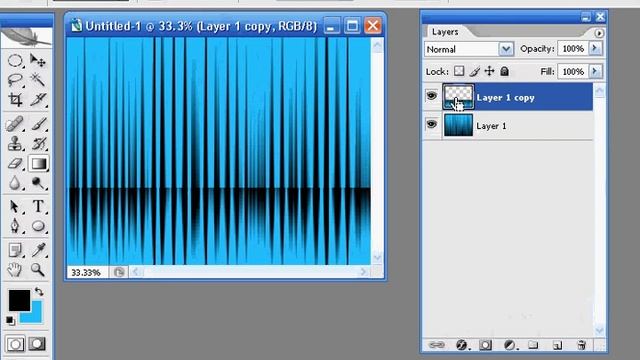
Task: Click the document scroll right arrow
Action: pos(364,272)
